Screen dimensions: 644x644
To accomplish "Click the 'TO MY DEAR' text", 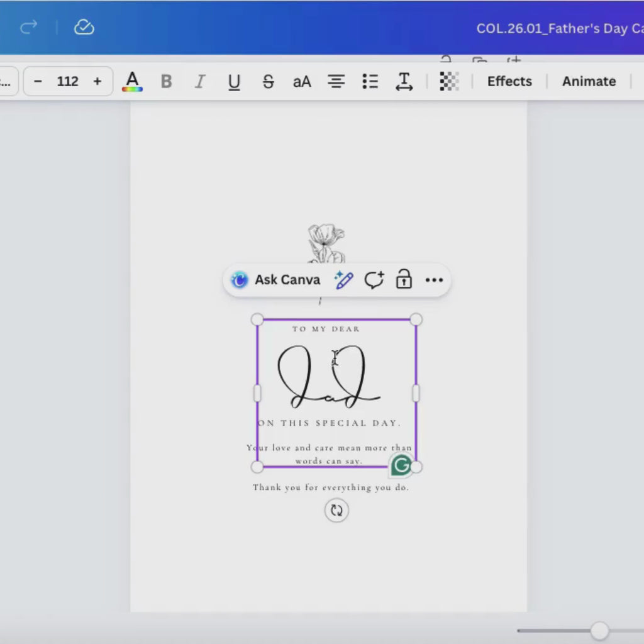I will [x=326, y=329].
